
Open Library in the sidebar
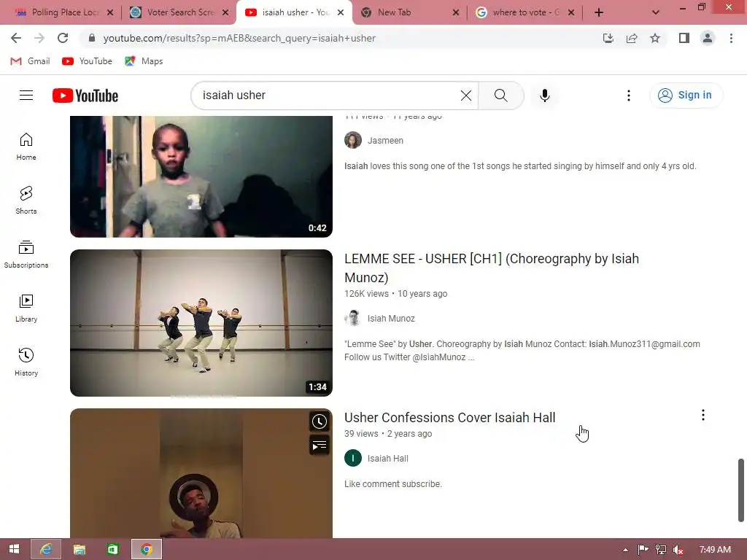(x=26, y=308)
